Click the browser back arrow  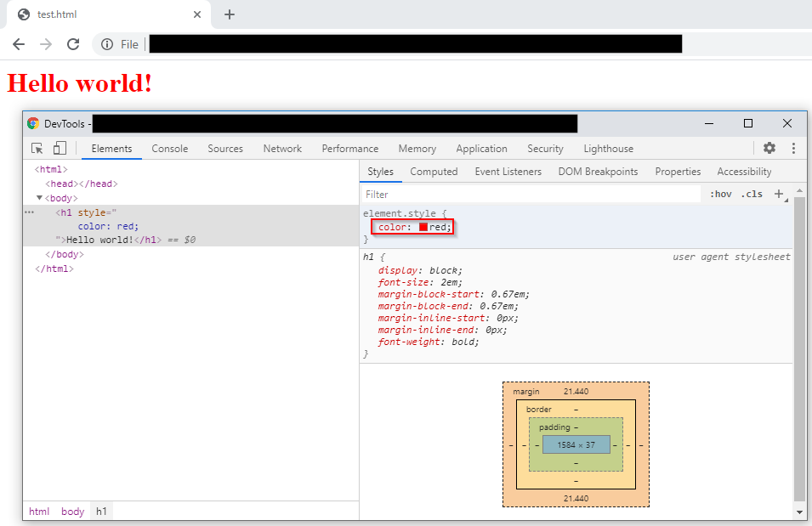tap(19, 44)
